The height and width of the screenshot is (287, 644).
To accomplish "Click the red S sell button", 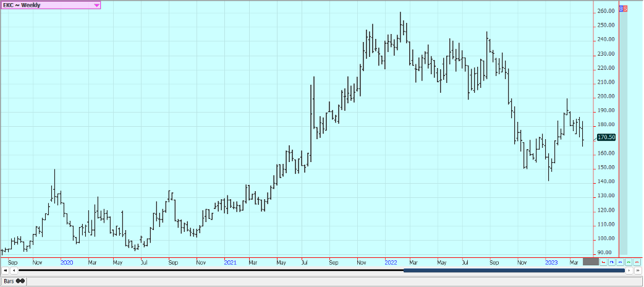I will (625, 8).
